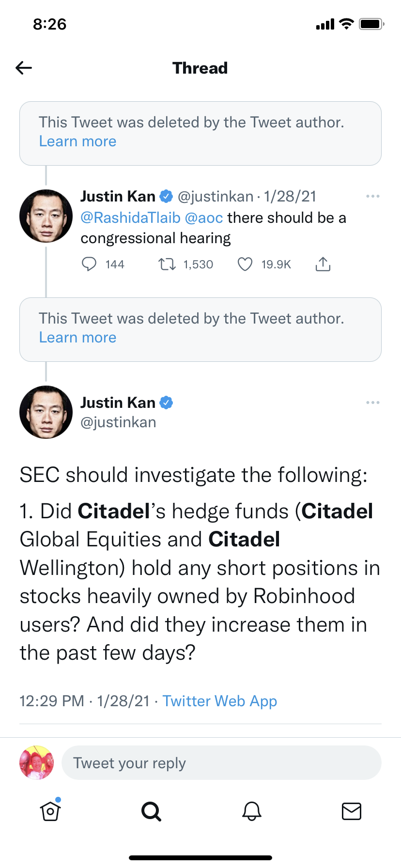
Task: Reply to the congressional hearing tweet
Action: (89, 264)
